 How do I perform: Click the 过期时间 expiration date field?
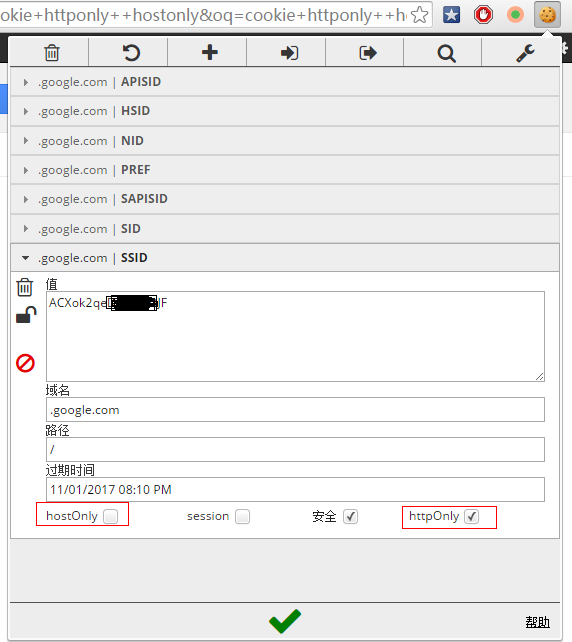click(x=295, y=489)
